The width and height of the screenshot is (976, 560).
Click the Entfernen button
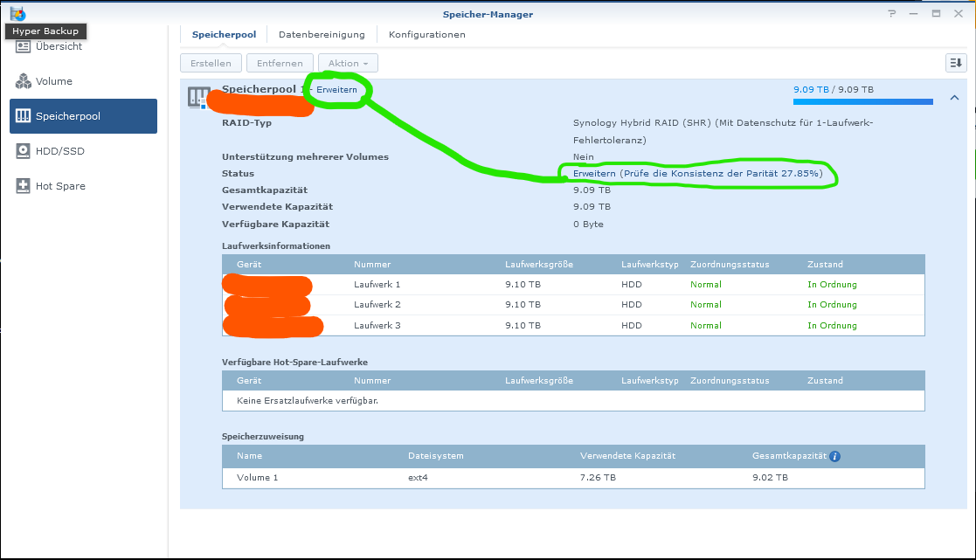pos(280,63)
